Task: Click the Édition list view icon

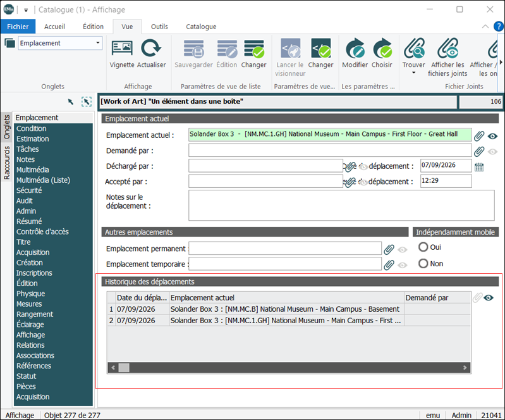Action: tap(227, 48)
